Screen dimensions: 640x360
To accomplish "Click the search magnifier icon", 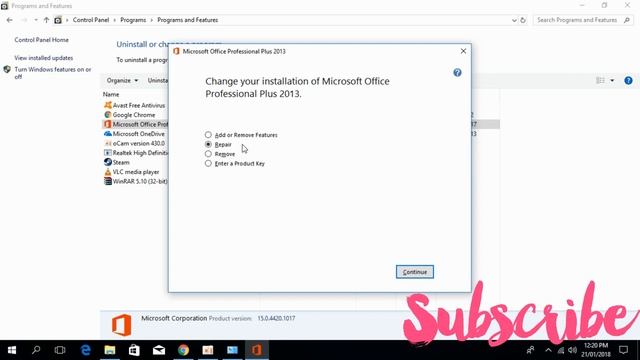I will (x=627, y=20).
